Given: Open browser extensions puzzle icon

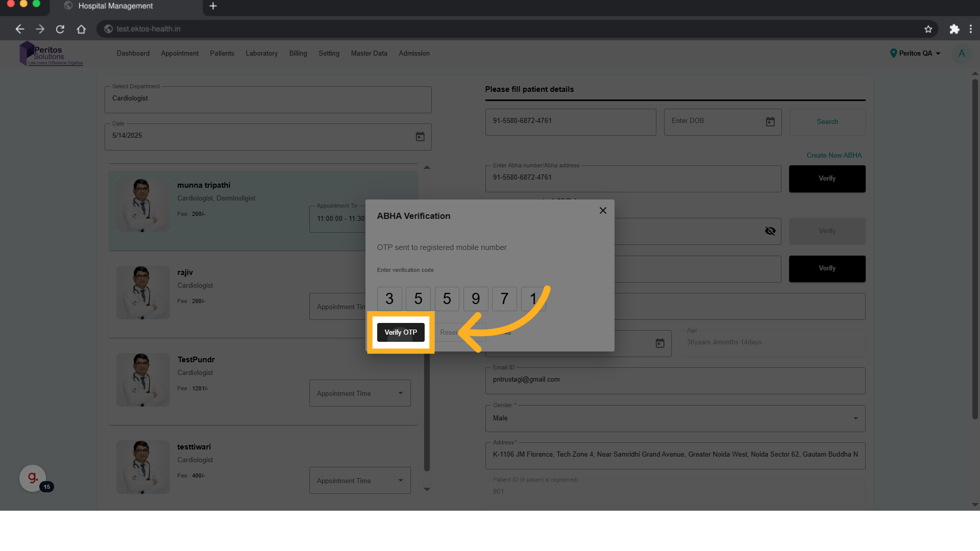Looking at the screenshot, I should (x=954, y=29).
